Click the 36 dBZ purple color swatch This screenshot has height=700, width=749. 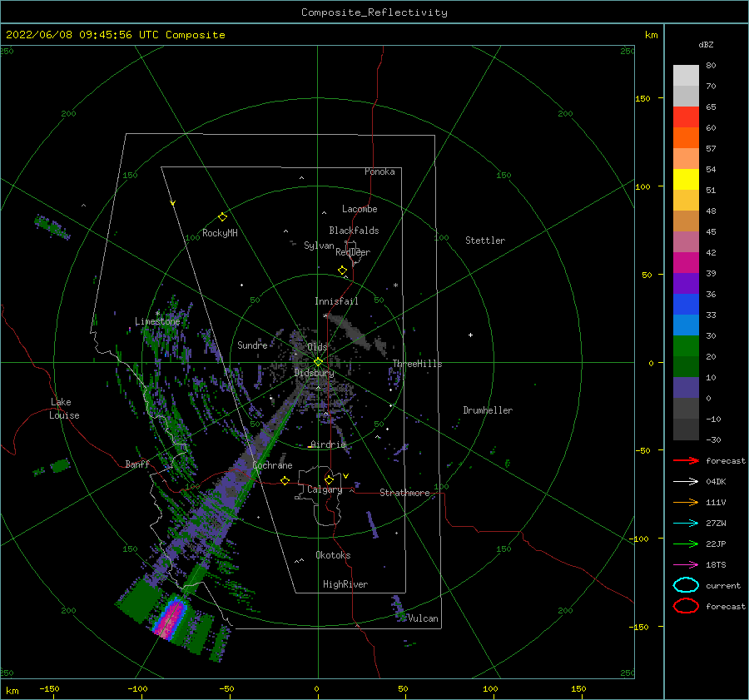click(686, 283)
